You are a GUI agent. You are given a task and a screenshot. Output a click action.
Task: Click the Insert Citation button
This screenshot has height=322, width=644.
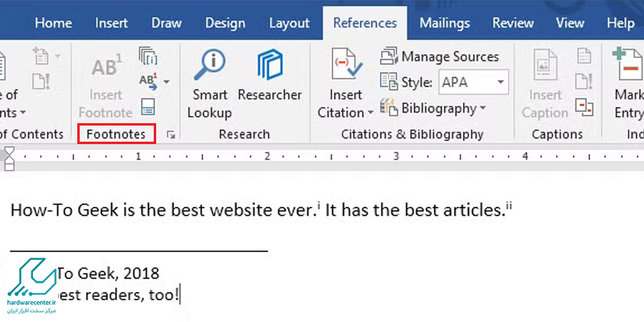[345, 84]
